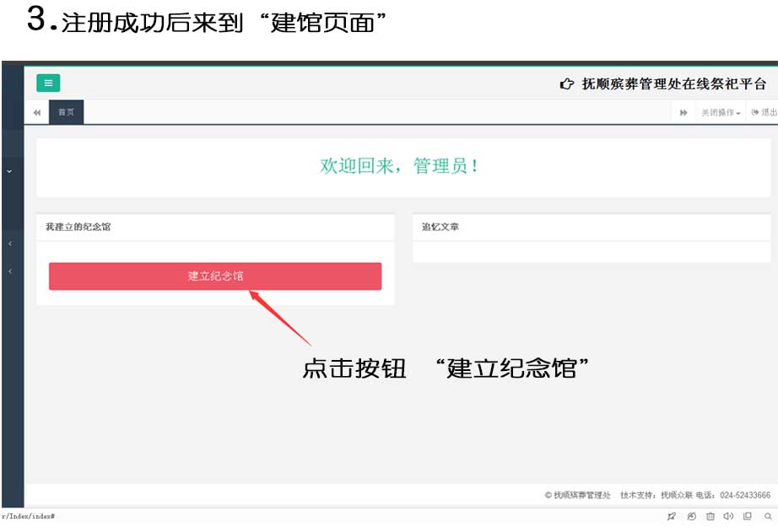Click the 我建立的纪念馆 panel header
Screen dimensions: 778x532
point(78,227)
